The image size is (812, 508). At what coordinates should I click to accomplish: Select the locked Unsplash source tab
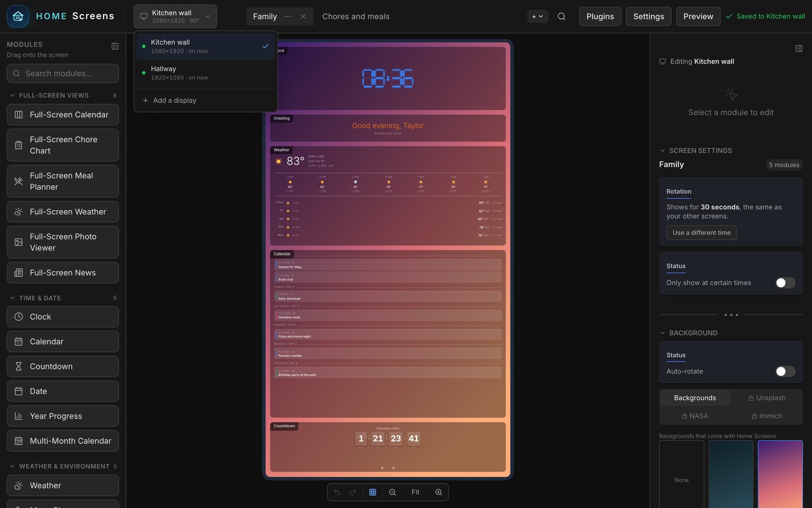pyautogui.click(x=767, y=398)
